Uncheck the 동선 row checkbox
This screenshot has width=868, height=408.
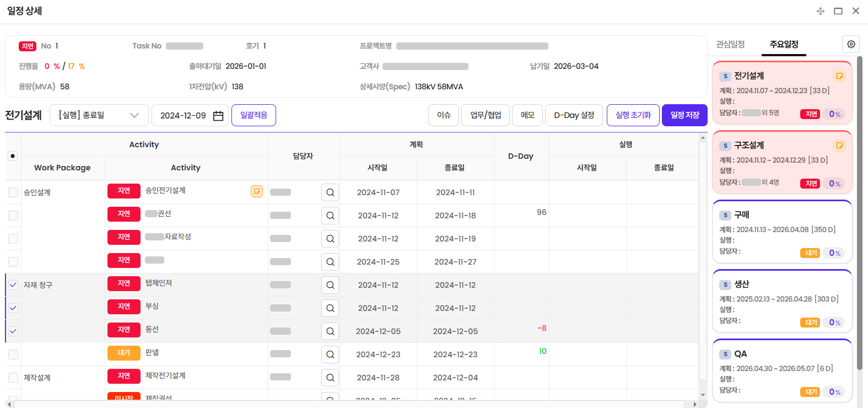point(13,331)
